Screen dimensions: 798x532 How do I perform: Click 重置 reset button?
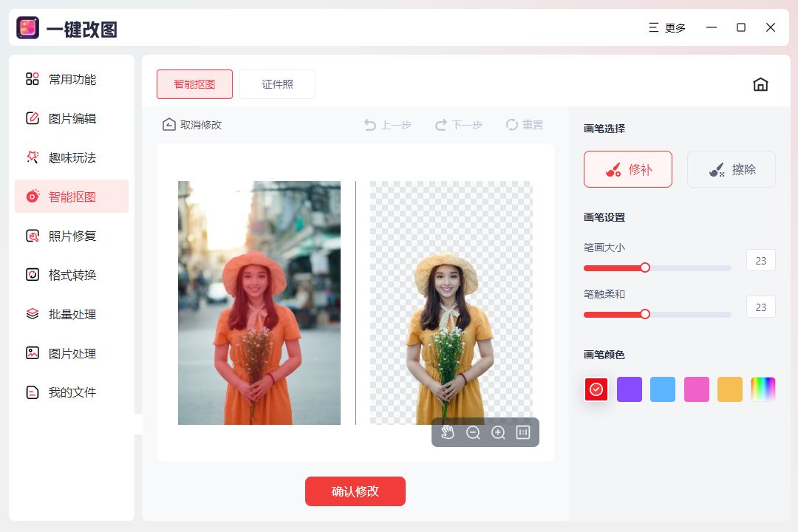(x=525, y=125)
